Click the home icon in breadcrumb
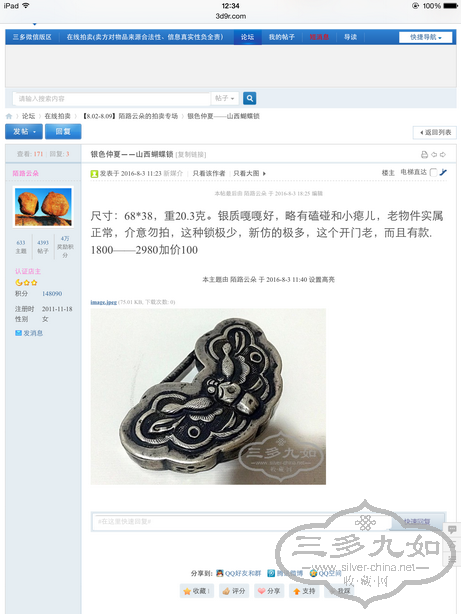This screenshot has height=614, width=461. 9,116
